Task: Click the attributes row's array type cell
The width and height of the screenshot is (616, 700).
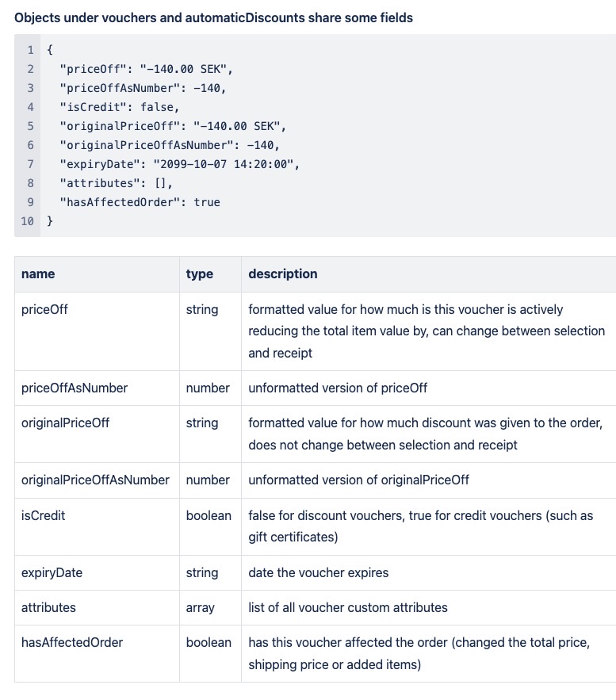Action: tap(201, 607)
